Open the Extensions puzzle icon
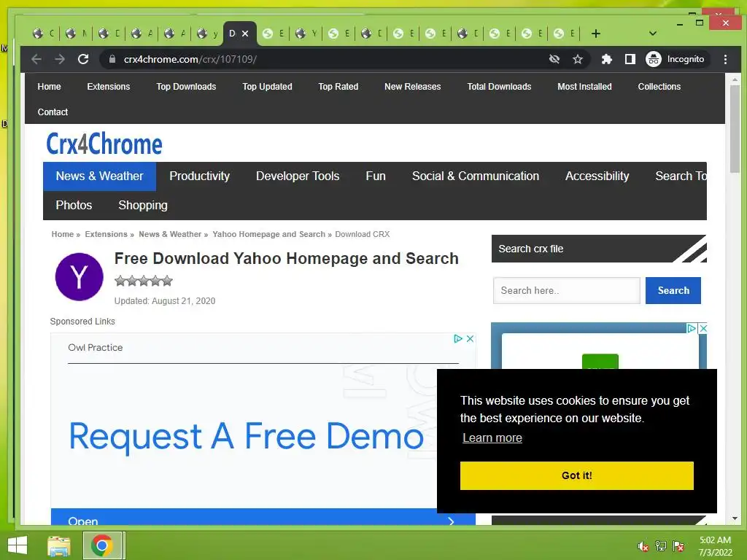Screen dimensions: 747x560 pyautogui.click(x=606, y=59)
